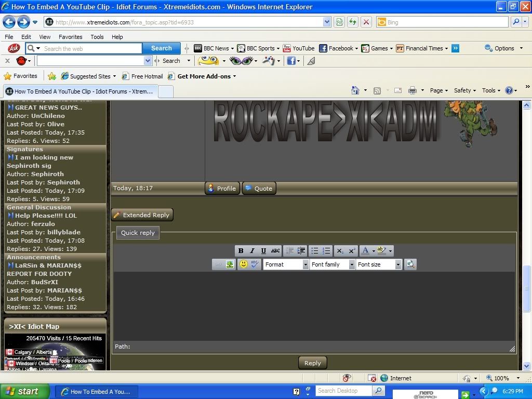Image resolution: width=532 pixels, height=399 pixels.
Task: Insert an unordered bullet list
Action: coord(314,251)
